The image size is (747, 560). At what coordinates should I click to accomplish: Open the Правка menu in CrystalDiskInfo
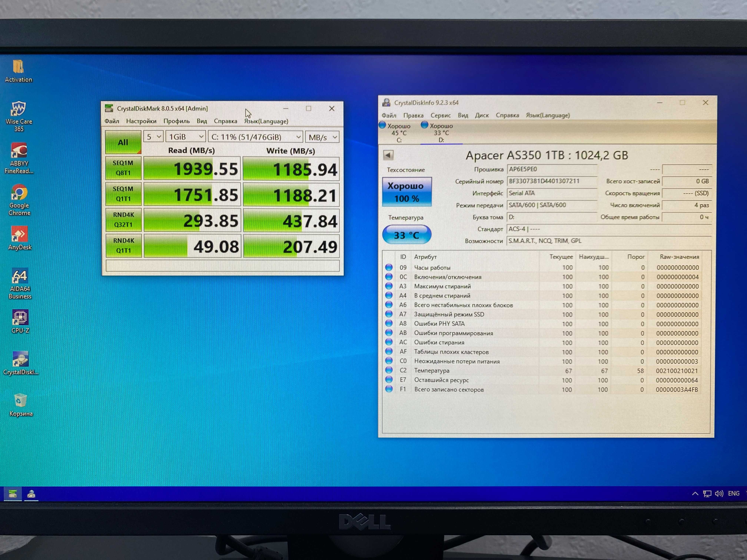coord(413,115)
